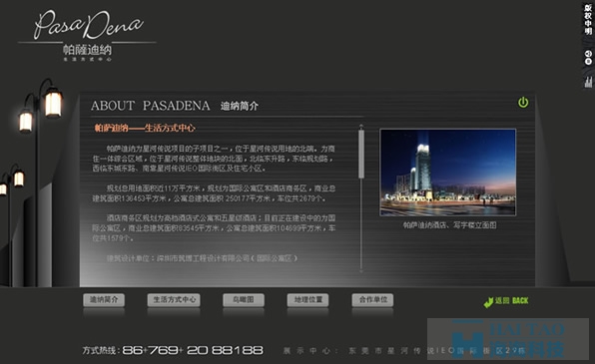
Task: Click the ABOUT PASADENA title
Action: point(151,106)
